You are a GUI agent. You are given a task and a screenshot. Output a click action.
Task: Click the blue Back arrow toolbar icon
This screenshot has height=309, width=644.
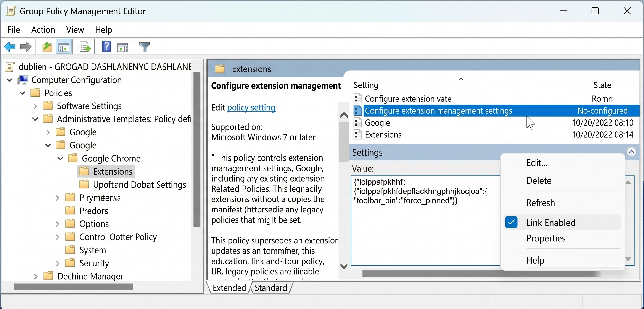(x=10, y=47)
